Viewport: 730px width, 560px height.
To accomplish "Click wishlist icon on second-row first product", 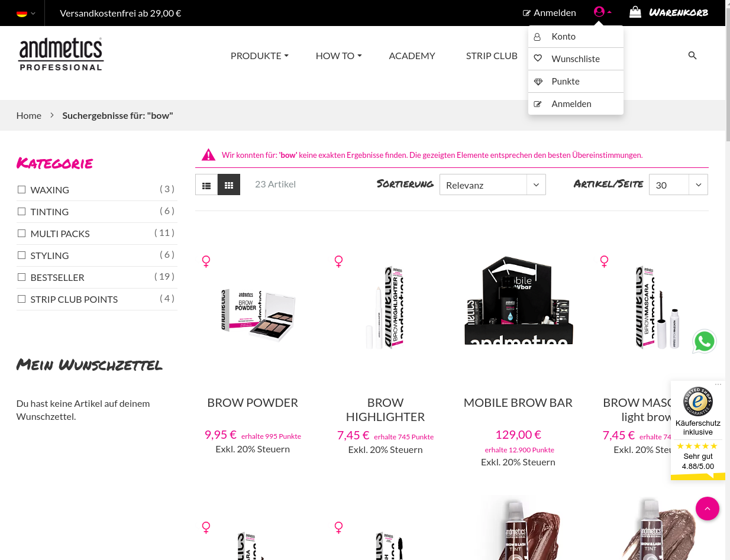I will pyautogui.click(x=206, y=527).
